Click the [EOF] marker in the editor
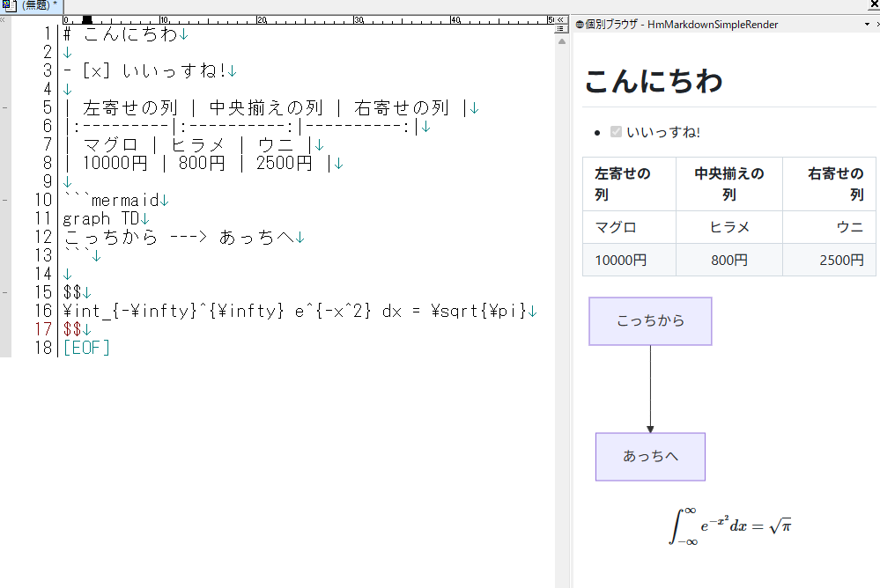Image resolution: width=880 pixels, height=588 pixels. [86, 348]
